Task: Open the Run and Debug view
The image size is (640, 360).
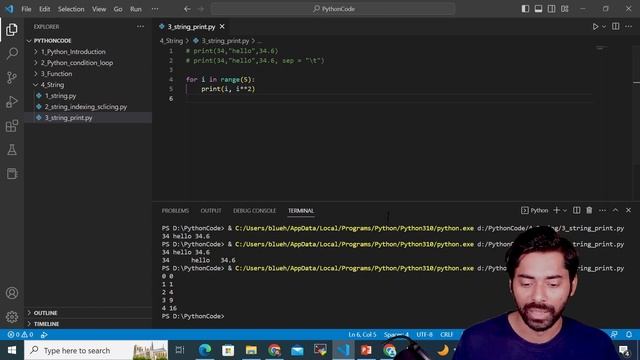Action: pyautogui.click(x=12, y=102)
